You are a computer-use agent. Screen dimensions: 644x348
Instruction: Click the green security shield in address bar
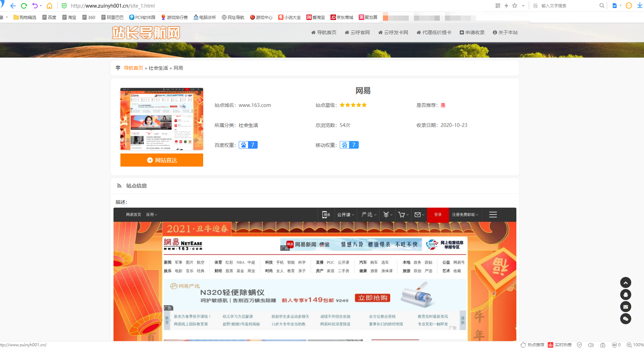pos(64,6)
